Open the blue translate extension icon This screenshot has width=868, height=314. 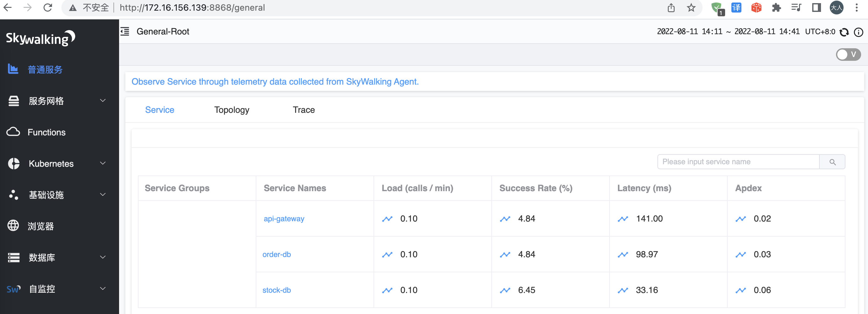click(736, 8)
